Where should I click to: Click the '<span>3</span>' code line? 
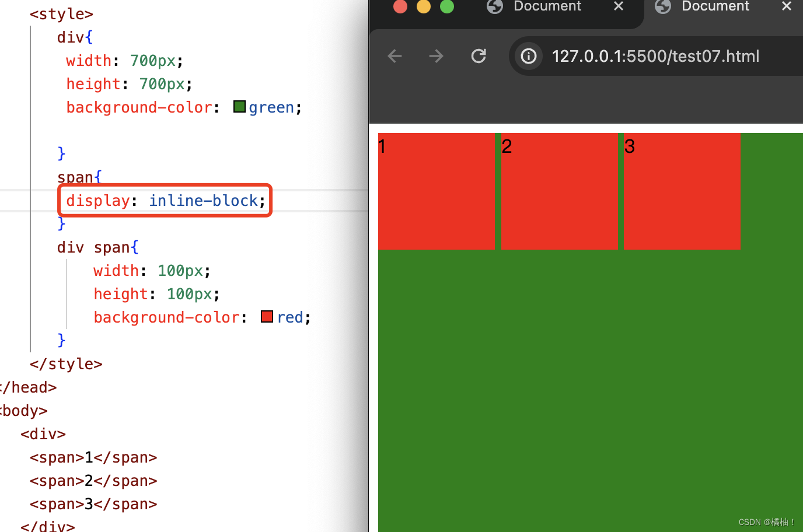tap(93, 504)
